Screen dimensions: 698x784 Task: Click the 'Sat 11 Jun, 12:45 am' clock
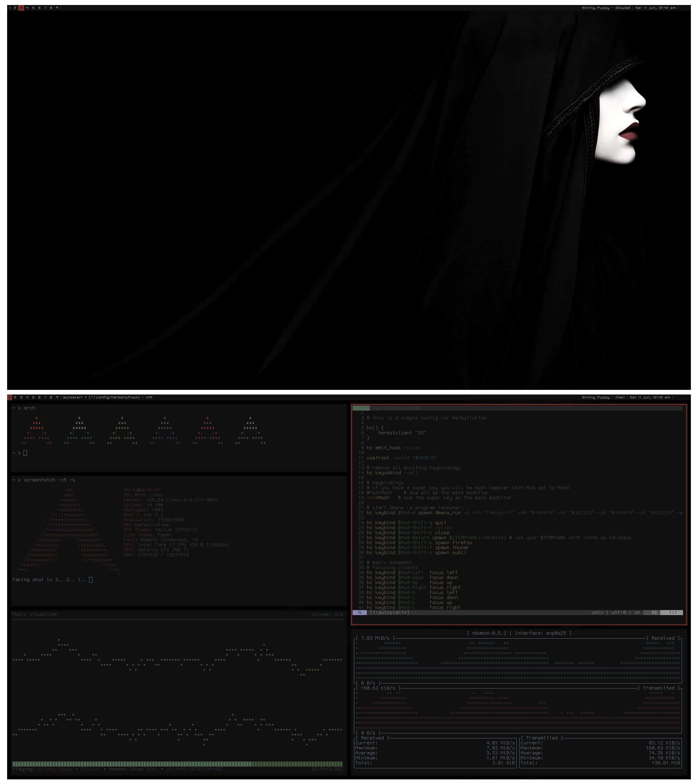pos(650,397)
